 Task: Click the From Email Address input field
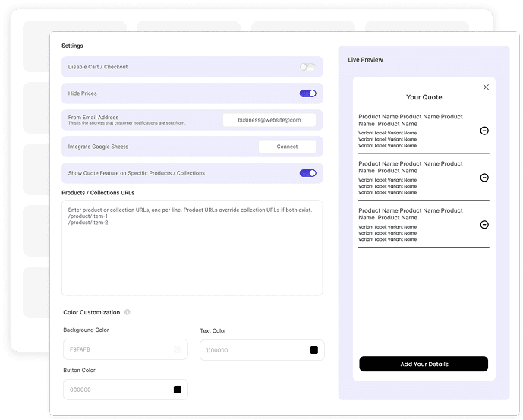[x=269, y=120]
